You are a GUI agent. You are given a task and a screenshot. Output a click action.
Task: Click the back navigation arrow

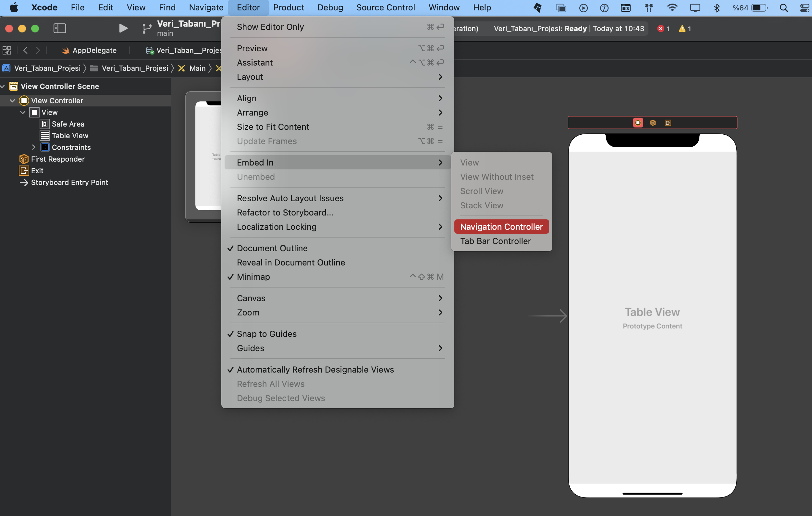[26, 50]
